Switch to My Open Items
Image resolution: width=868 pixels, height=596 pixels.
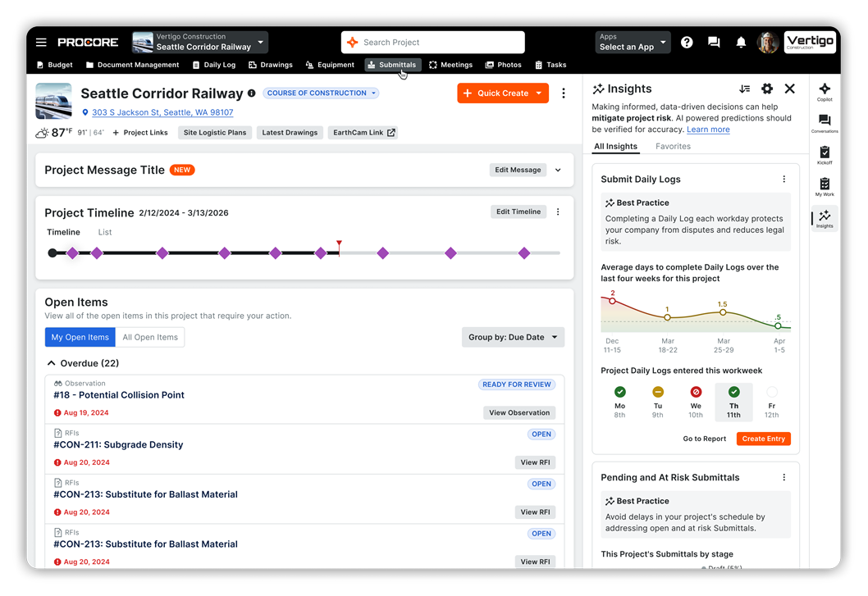pos(80,337)
